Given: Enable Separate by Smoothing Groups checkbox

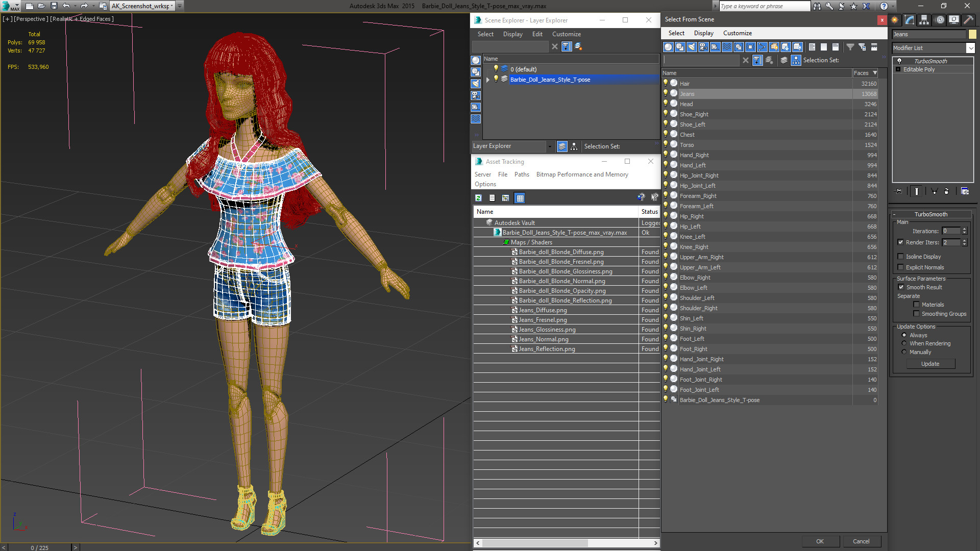Looking at the screenshot, I should tap(916, 314).
